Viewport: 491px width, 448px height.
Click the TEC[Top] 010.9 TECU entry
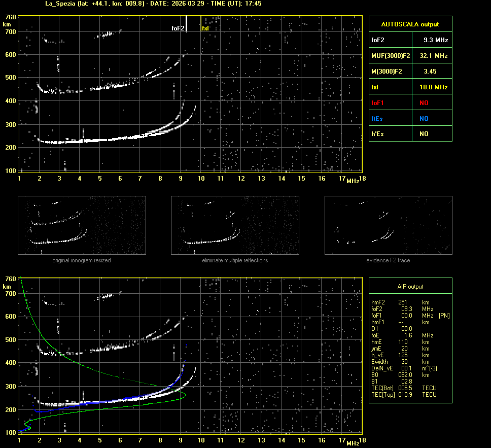[x=403, y=395]
